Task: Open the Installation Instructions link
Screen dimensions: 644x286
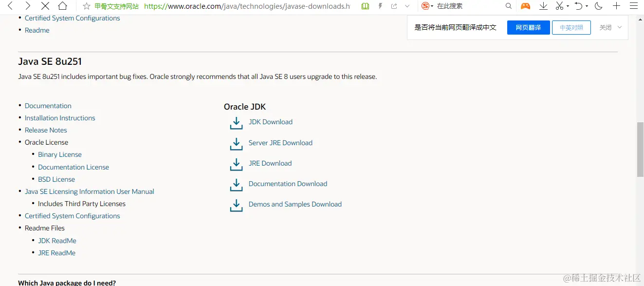Action: (x=60, y=118)
